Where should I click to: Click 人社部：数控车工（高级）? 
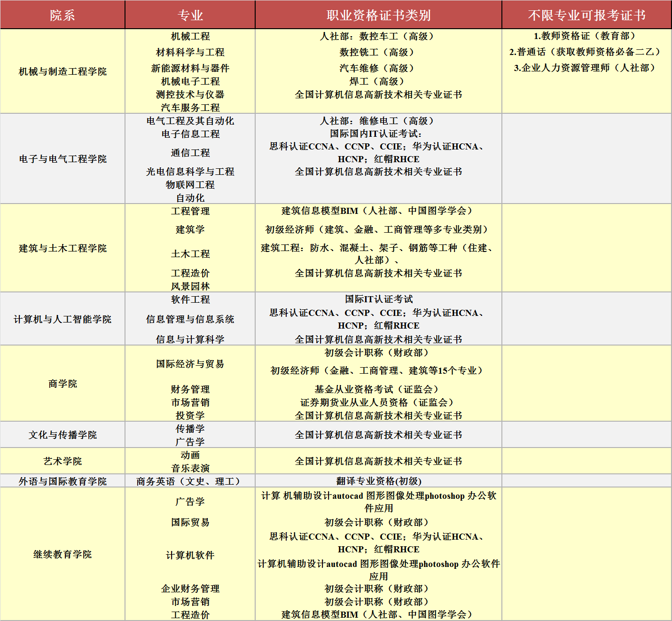(378, 36)
